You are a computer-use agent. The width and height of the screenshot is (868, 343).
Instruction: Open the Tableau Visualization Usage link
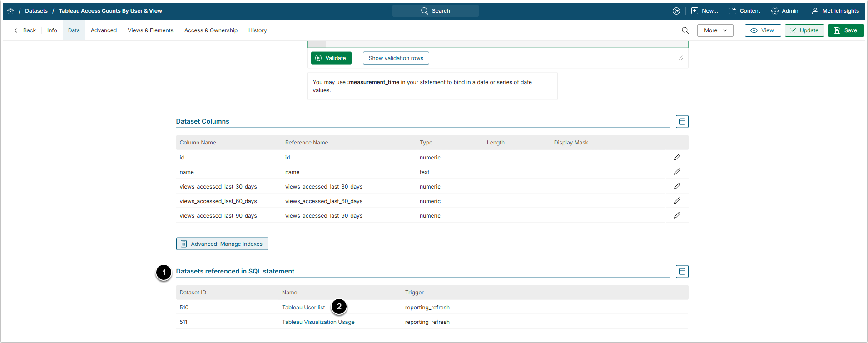[x=318, y=322]
